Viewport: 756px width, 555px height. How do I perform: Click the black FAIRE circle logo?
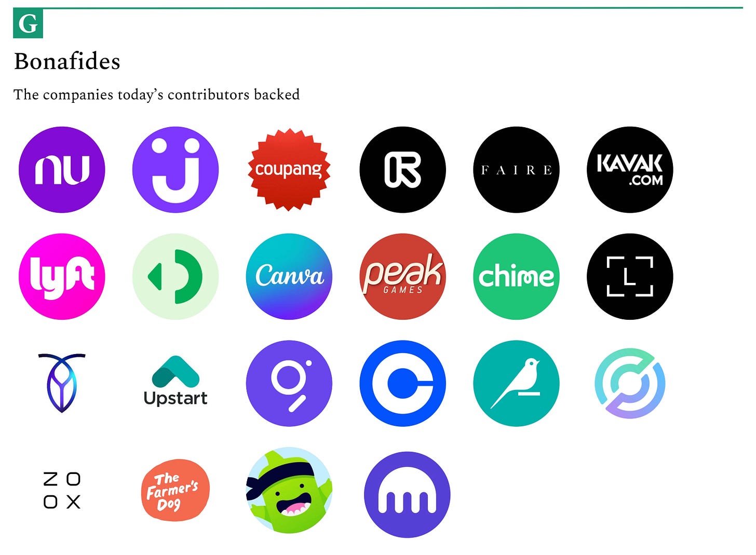(x=517, y=170)
